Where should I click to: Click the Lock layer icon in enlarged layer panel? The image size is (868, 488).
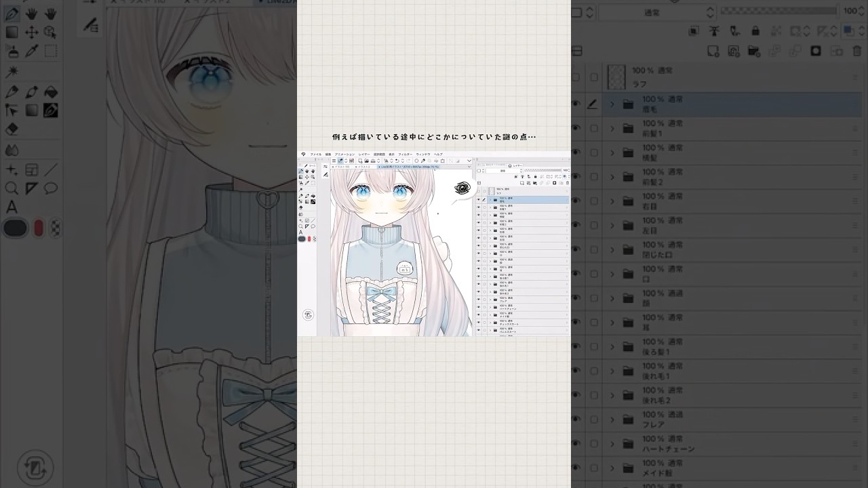coord(755,31)
